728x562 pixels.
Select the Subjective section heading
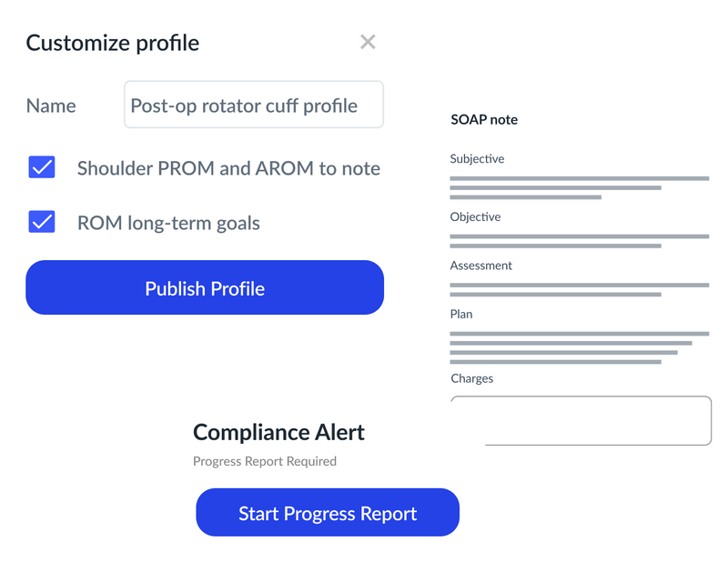pyautogui.click(x=477, y=158)
